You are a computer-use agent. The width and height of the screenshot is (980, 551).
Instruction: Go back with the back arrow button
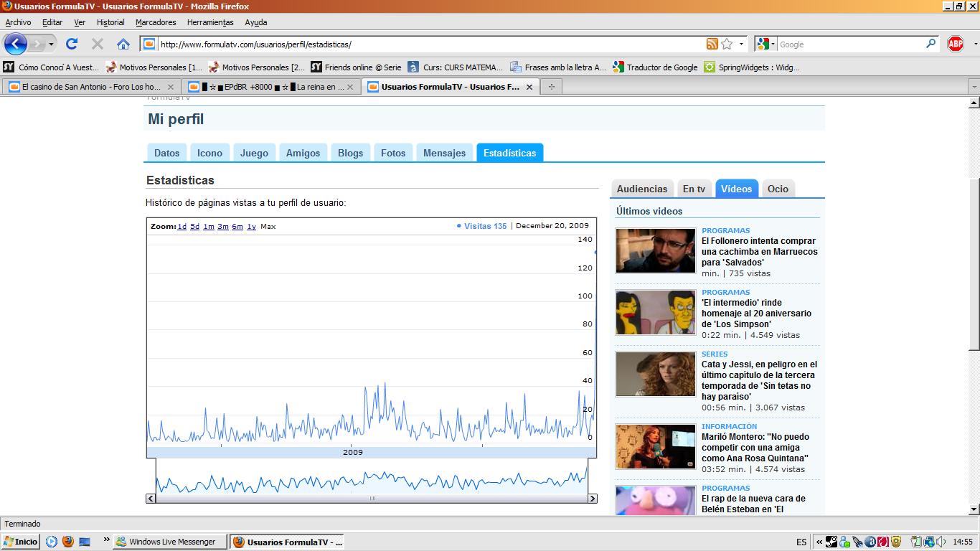(x=16, y=44)
